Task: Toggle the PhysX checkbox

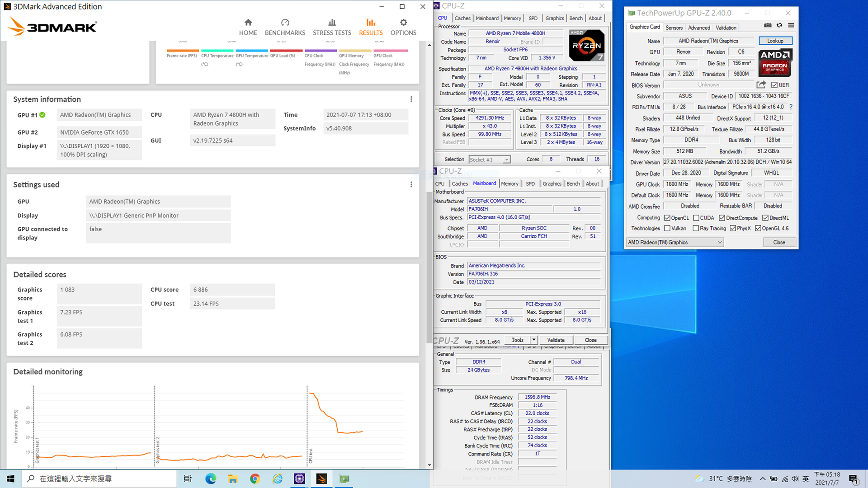Action: [733, 228]
